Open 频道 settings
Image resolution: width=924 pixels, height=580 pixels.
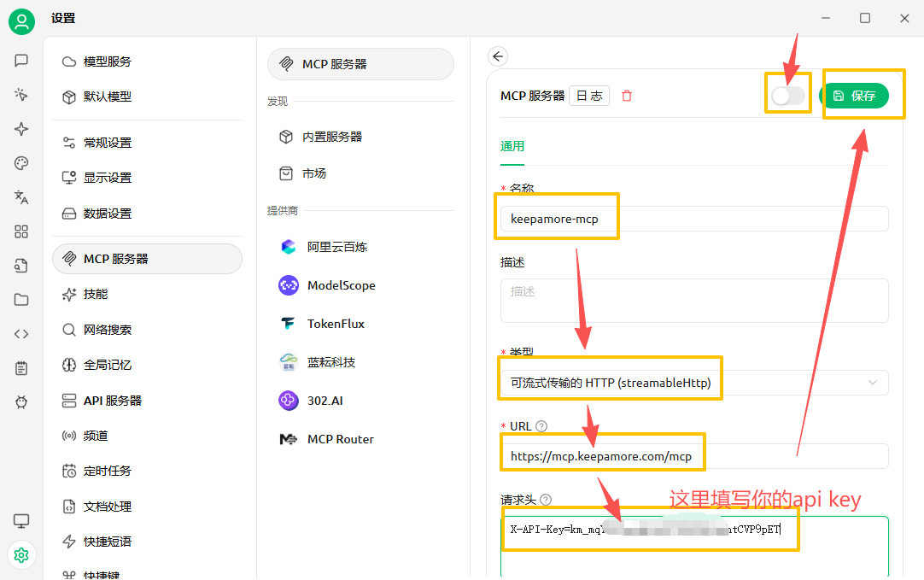[x=148, y=436]
